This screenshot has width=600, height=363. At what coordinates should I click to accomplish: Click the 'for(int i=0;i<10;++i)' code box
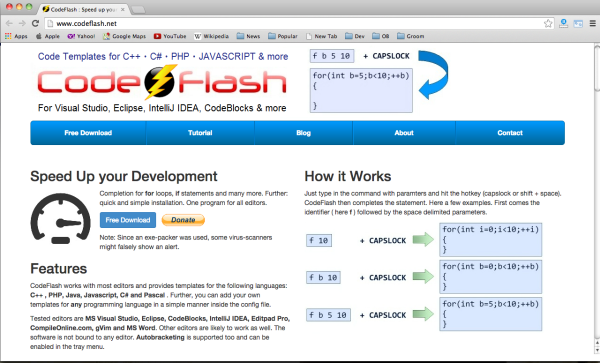pyautogui.click(x=491, y=239)
